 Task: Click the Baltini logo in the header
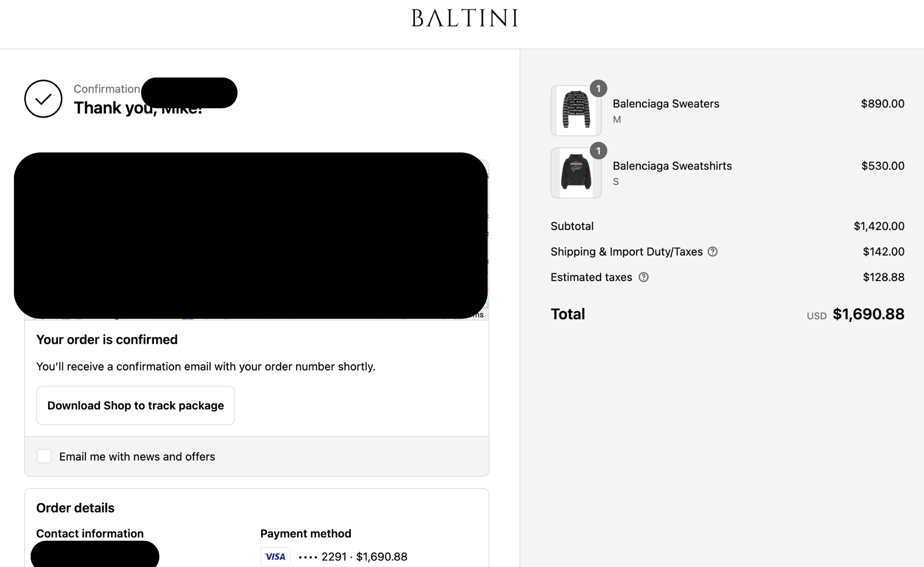(464, 18)
